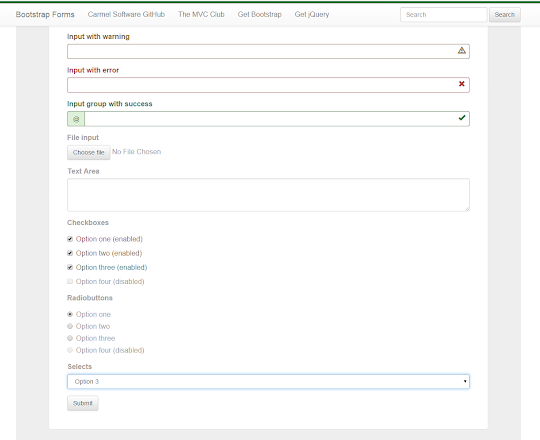
Task: Click the 'Option three (enabled)' label text
Action: pyautogui.click(x=111, y=267)
